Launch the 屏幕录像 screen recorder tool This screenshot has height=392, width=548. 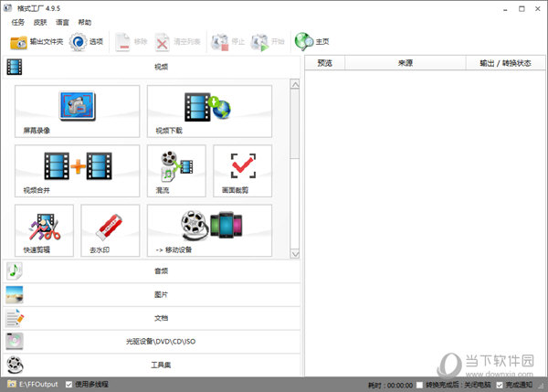click(77, 111)
